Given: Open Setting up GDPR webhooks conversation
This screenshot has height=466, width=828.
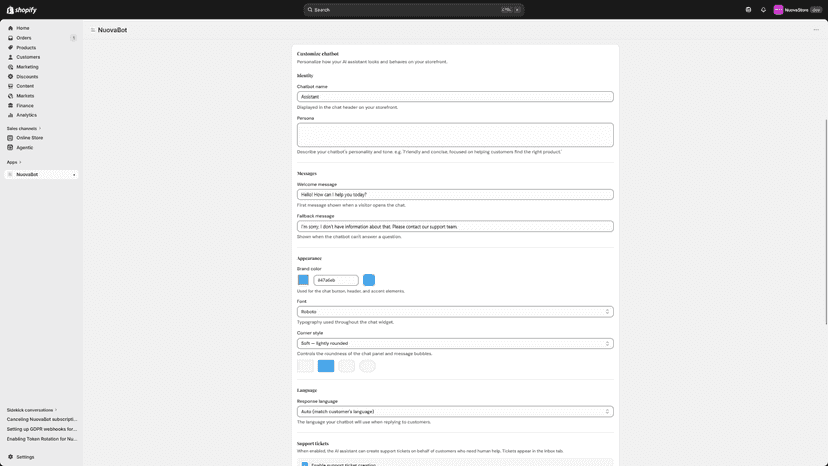Looking at the screenshot, I should click(42, 429).
